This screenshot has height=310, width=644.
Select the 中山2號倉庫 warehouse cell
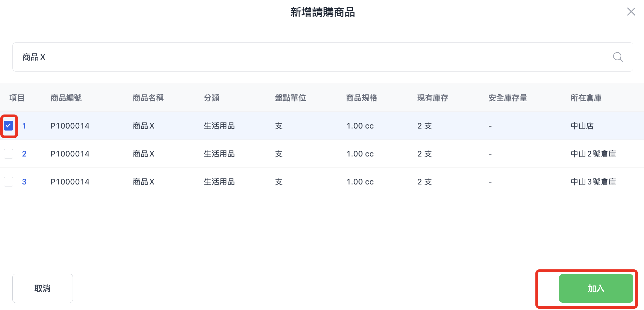click(x=593, y=154)
